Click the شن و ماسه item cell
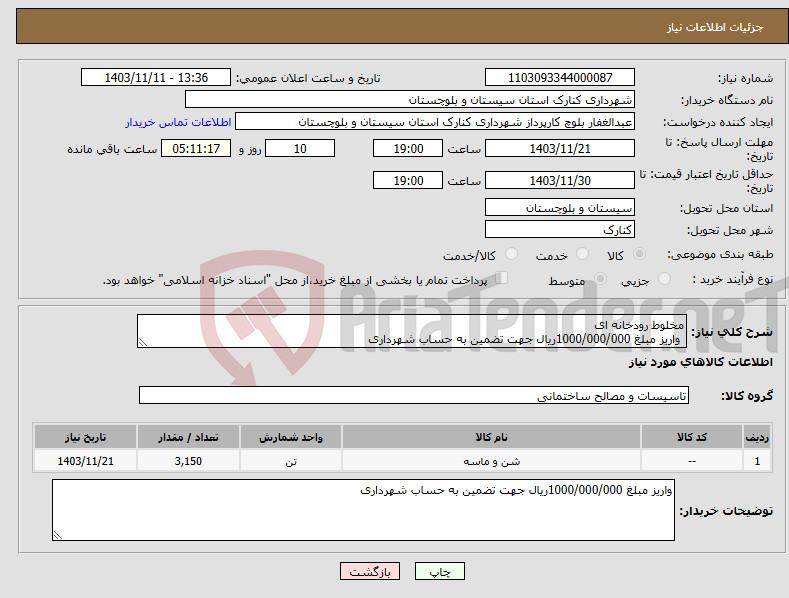This screenshot has height=598, width=789. pos(491,461)
